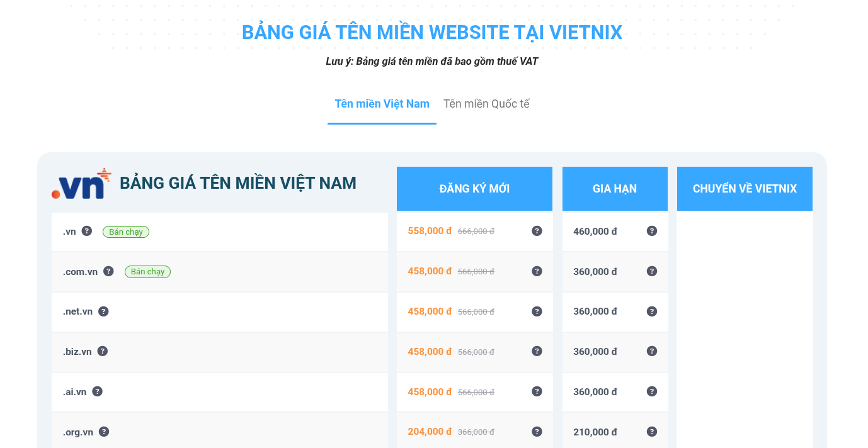Click the help icon beside .net.vn domain
868x448 pixels.
coord(103,311)
